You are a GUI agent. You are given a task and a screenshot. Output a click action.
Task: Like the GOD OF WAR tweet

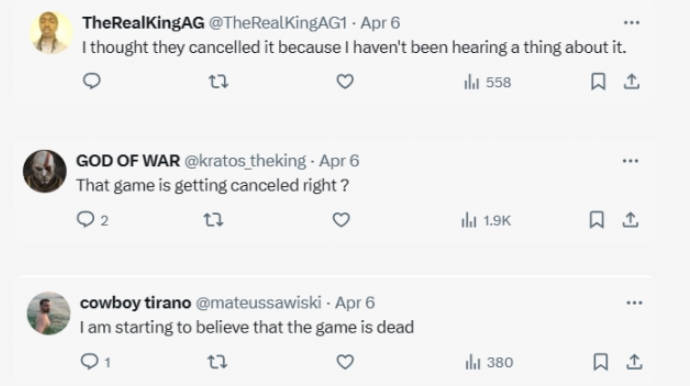point(341,220)
